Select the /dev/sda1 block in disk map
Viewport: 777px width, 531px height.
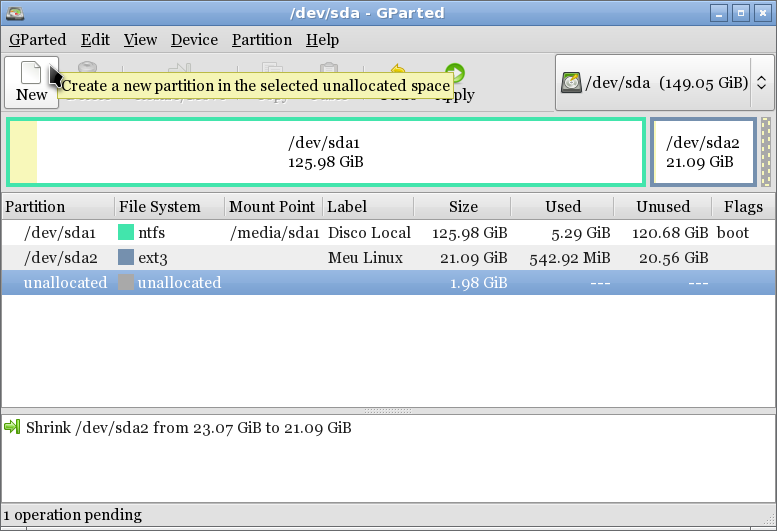tap(326, 152)
